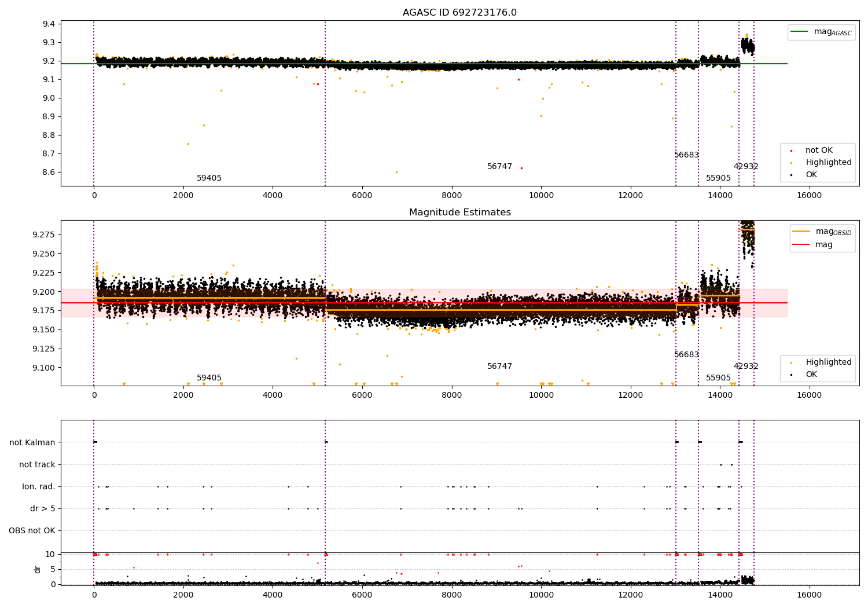Click the 14000 x-axis tick under bottom plot
The width and height of the screenshot is (868, 608).
click(x=720, y=595)
